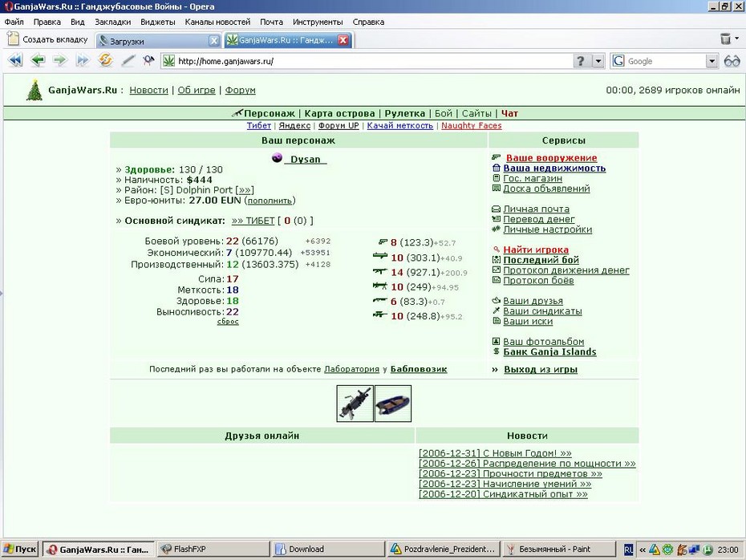Open the address bar dropdown arrow
This screenshot has width=746, height=560.
[598, 61]
